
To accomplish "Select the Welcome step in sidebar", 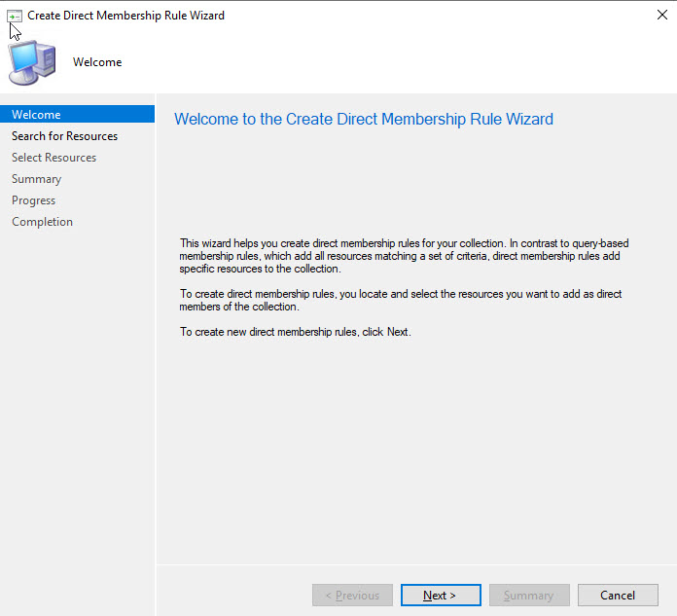I will (36, 115).
